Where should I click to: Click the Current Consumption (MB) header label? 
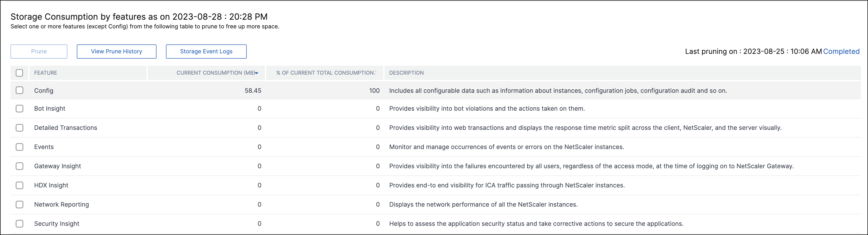coord(216,73)
